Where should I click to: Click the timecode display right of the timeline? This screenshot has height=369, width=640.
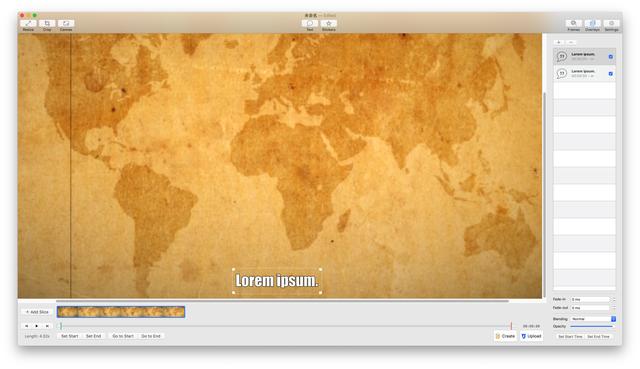[x=531, y=326]
